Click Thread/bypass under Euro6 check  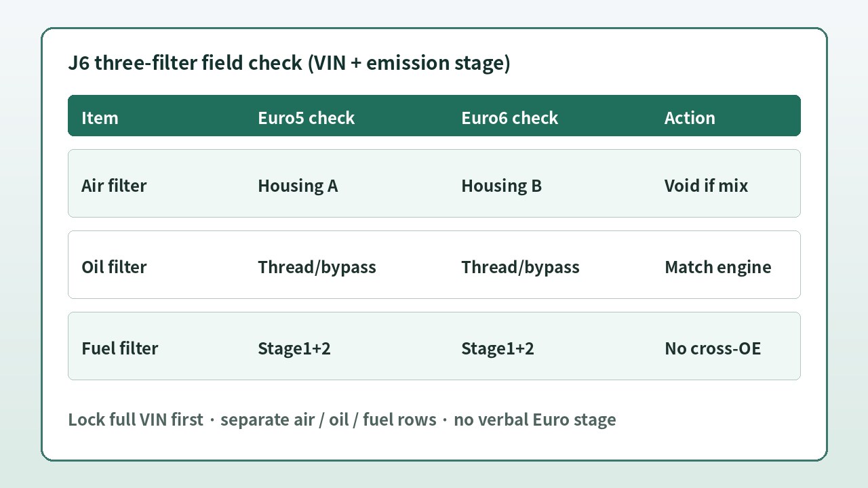(520, 267)
